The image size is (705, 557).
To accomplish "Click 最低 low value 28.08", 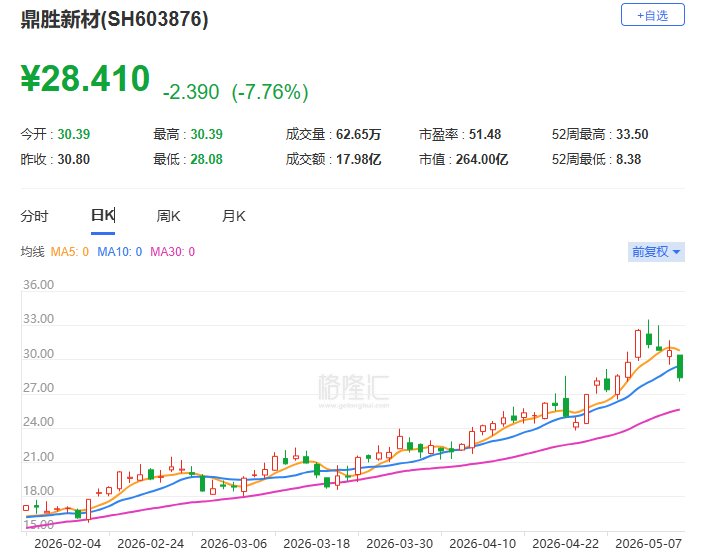I will 206,160.
